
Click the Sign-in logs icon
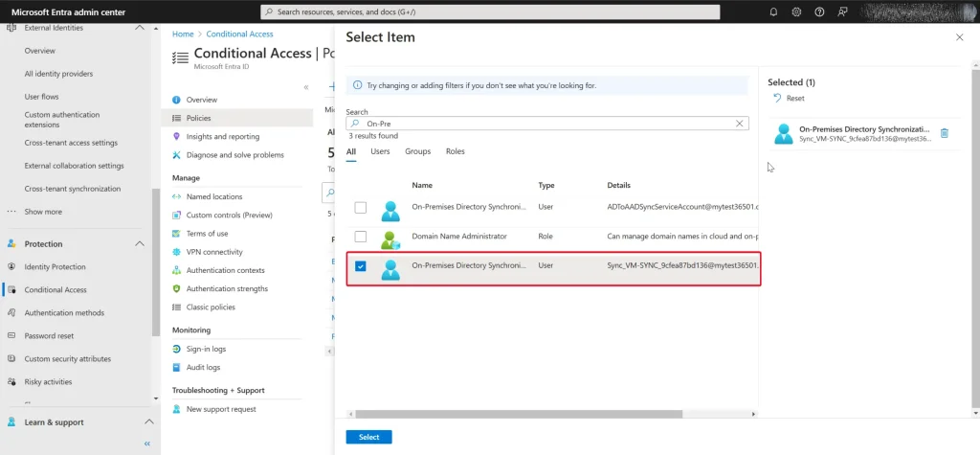[x=176, y=349]
